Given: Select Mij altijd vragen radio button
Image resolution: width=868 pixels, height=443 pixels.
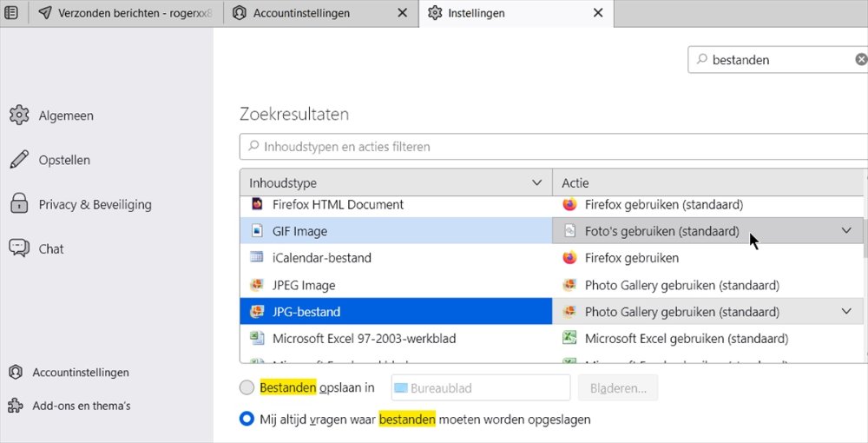Looking at the screenshot, I should pyautogui.click(x=247, y=420).
